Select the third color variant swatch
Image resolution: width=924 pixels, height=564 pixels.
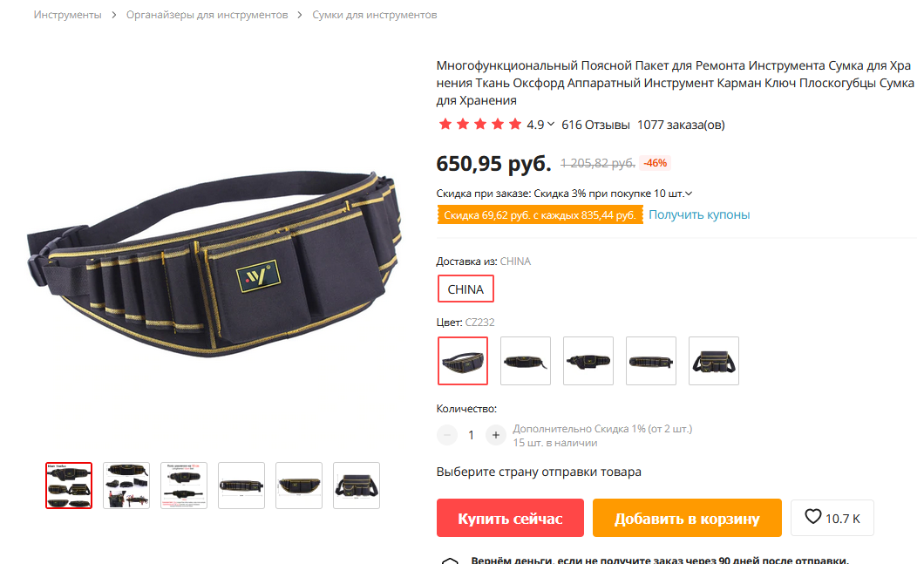(x=588, y=361)
